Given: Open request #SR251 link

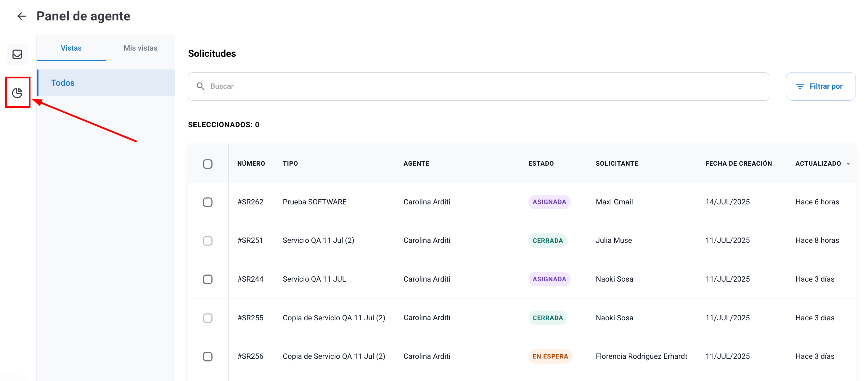Looking at the screenshot, I should [250, 240].
